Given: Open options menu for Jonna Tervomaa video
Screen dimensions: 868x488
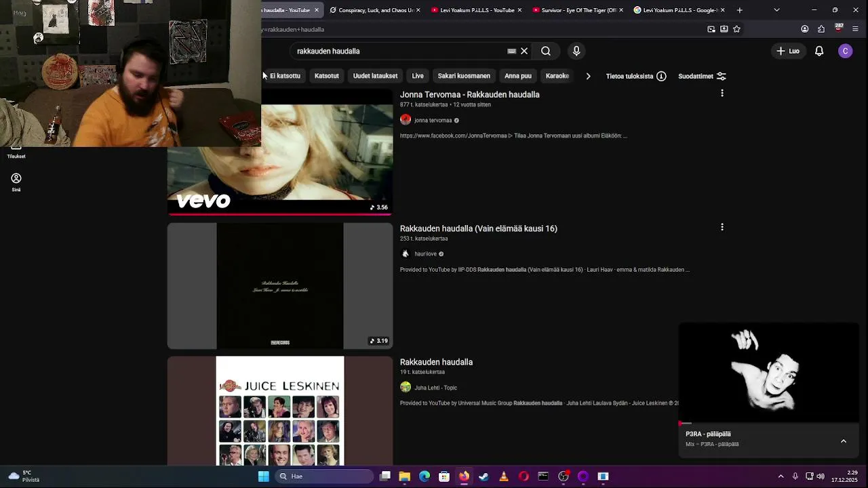Looking at the screenshot, I should [722, 94].
